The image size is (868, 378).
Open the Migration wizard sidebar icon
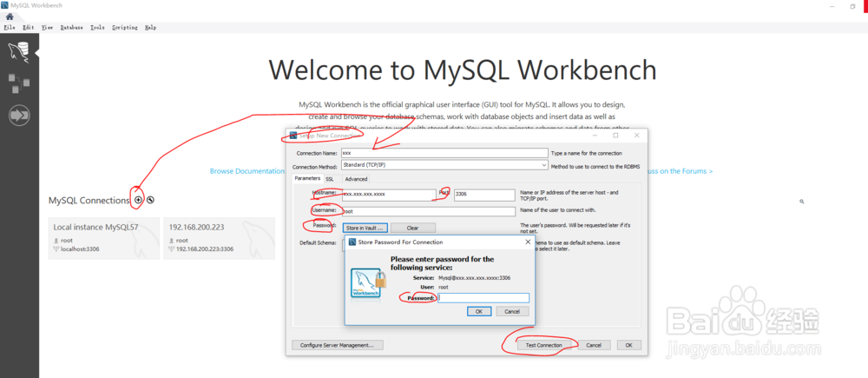19,116
